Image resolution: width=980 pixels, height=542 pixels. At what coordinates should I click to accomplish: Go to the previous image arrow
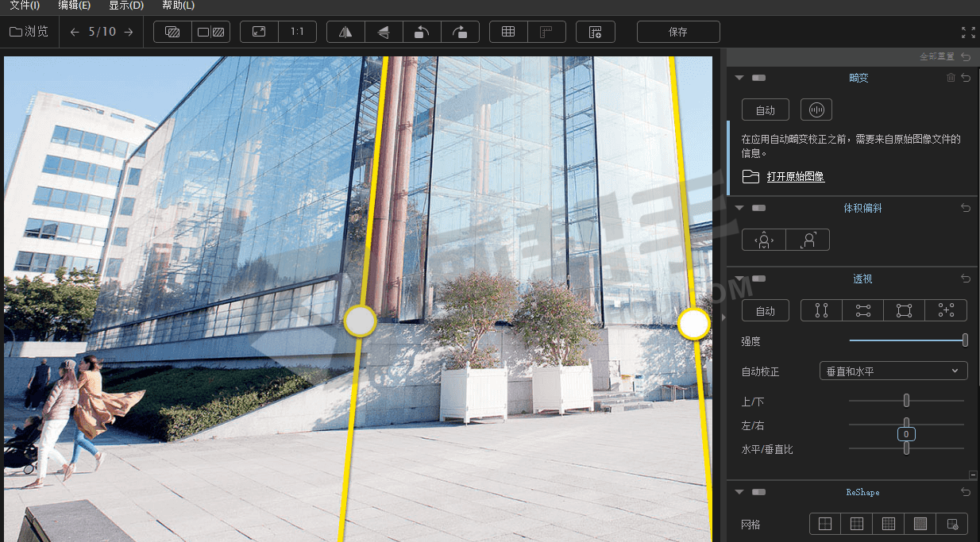click(x=75, y=32)
